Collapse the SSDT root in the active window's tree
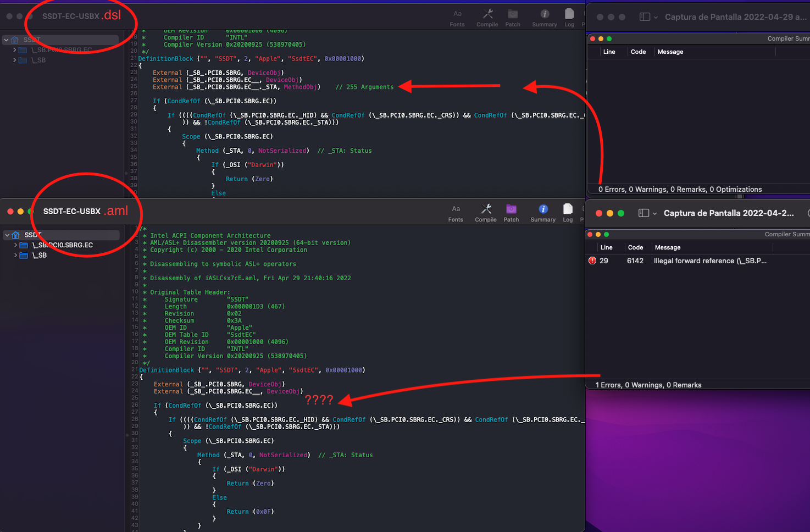810x532 pixels. pos(7,235)
